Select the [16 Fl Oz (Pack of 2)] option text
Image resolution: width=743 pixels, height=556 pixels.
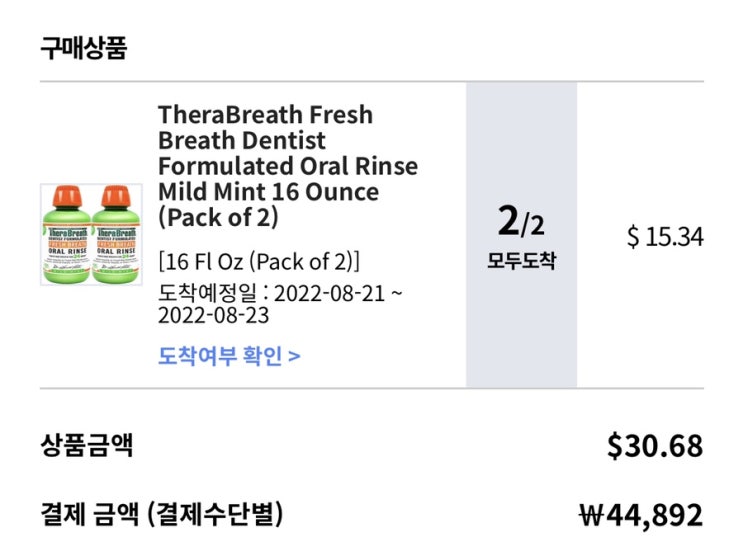[x=259, y=262]
